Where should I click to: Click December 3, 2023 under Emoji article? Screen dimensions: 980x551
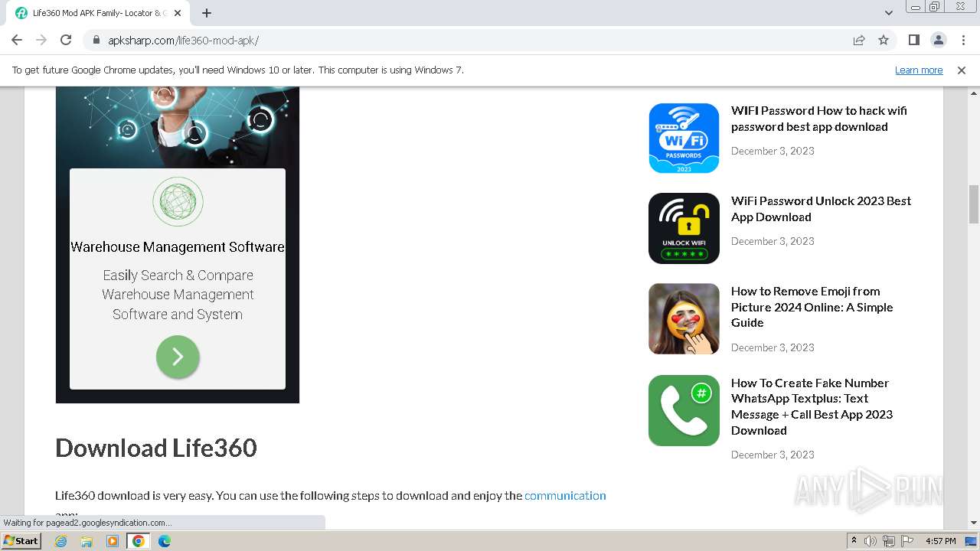pos(773,347)
